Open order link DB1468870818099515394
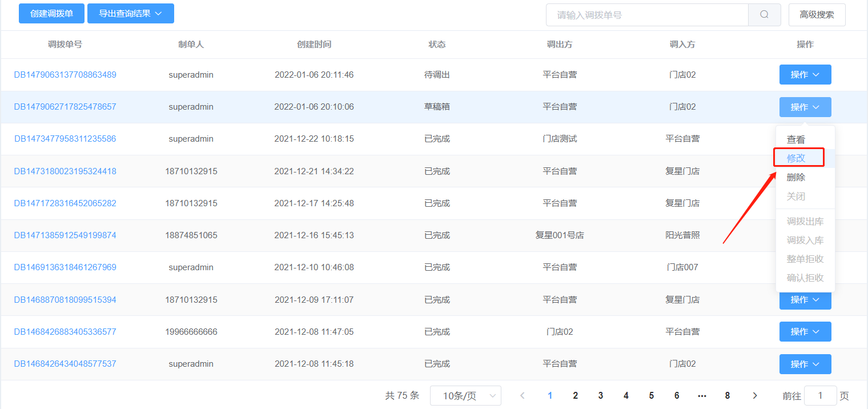Viewport: 868px width, 409px height. [x=65, y=300]
